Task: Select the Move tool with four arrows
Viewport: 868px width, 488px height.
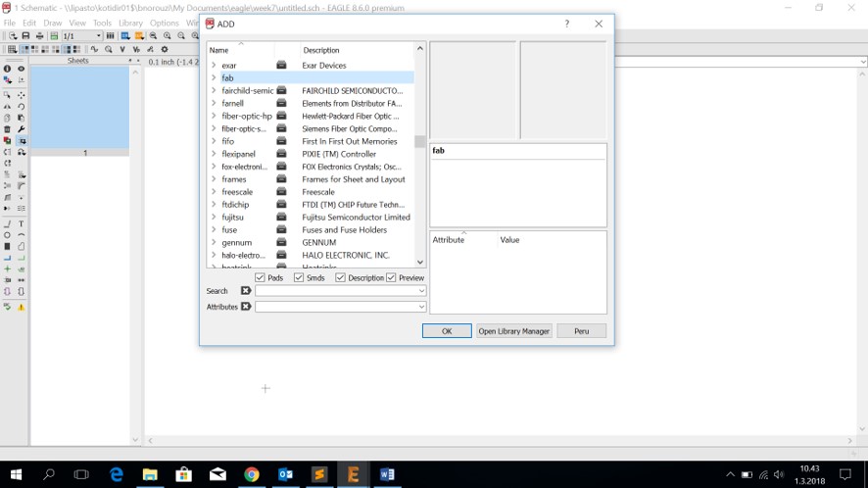Action: click(21, 95)
